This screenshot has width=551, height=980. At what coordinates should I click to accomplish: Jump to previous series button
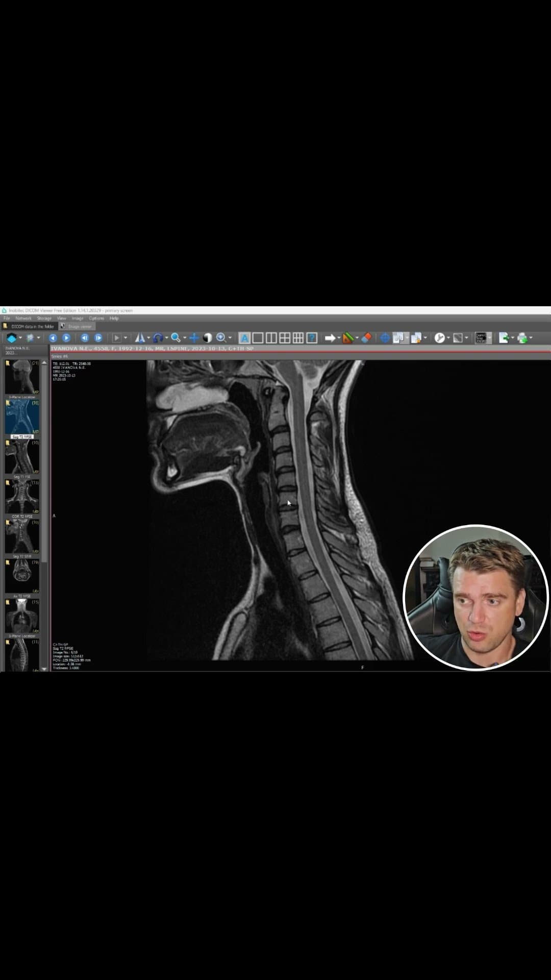pos(85,338)
